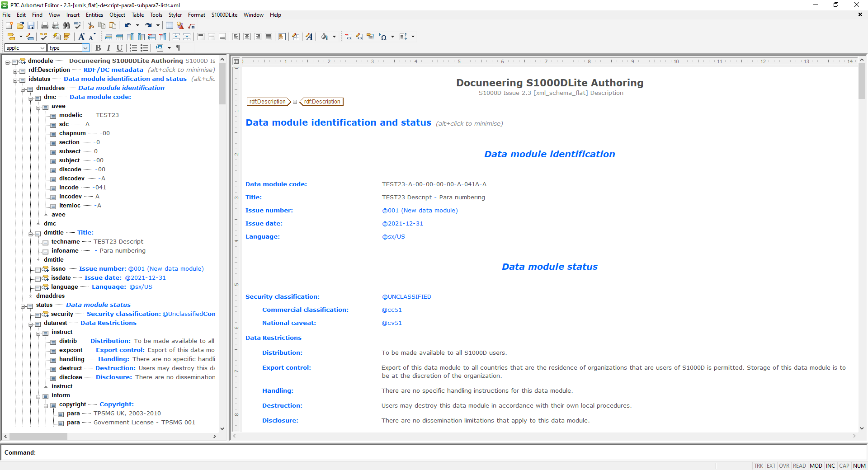Toggle italic formatting
The height and width of the screenshot is (470, 868).
(x=109, y=48)
